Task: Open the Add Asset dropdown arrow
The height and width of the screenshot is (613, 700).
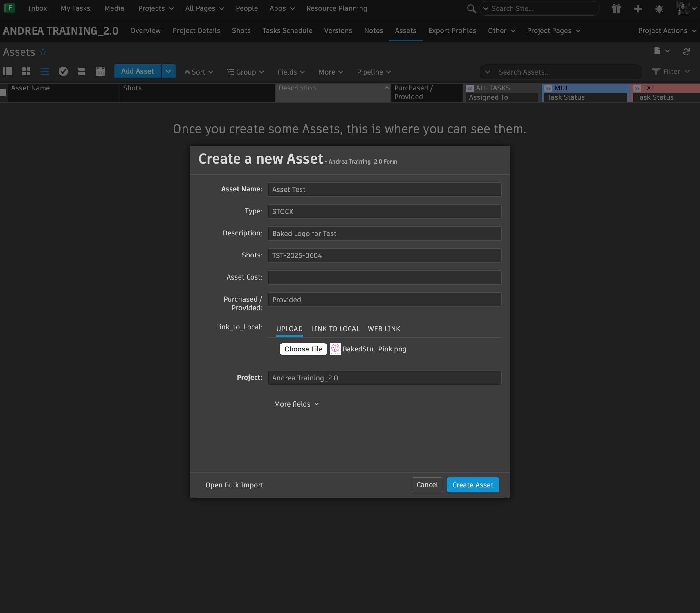Action: (x=168, y=72)
